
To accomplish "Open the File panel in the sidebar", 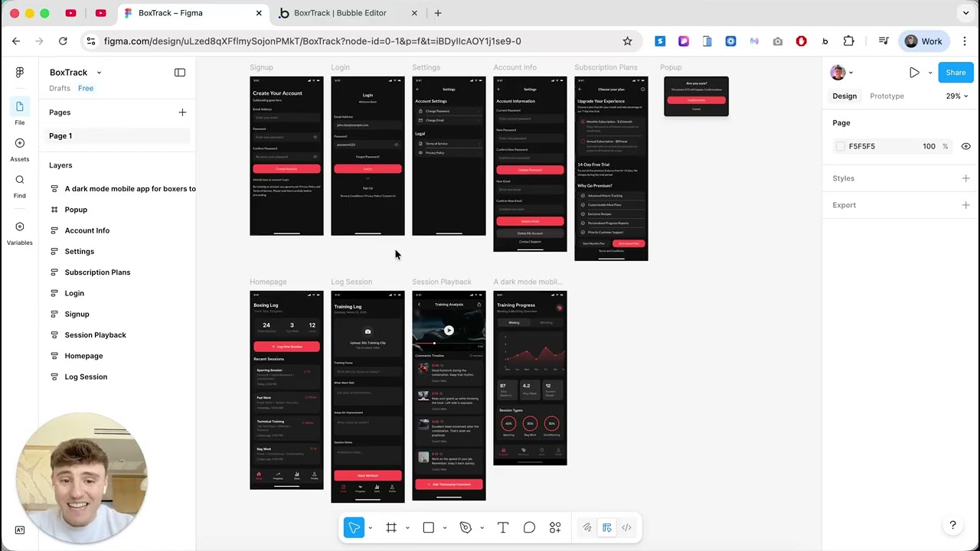I will 19,112.
